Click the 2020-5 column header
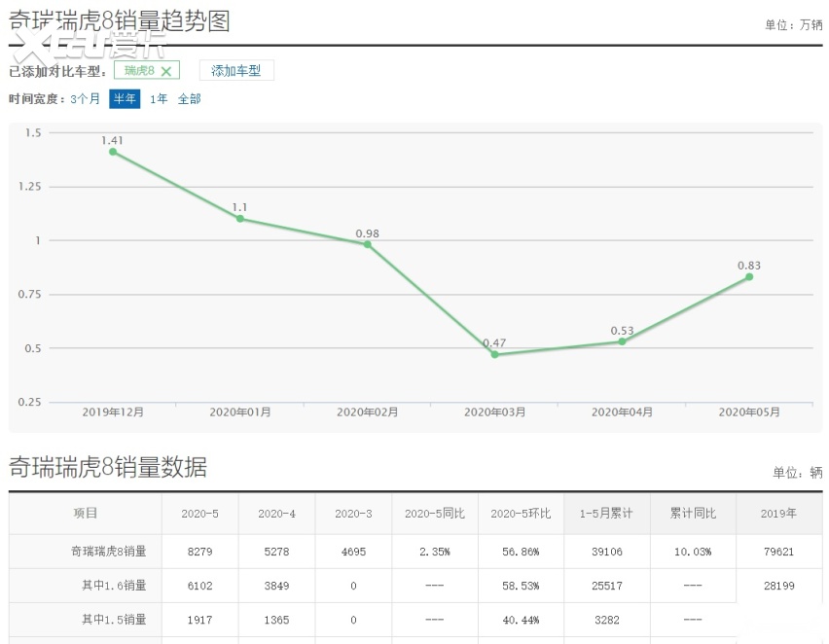 pyautogui.click(x=199, y=514)
